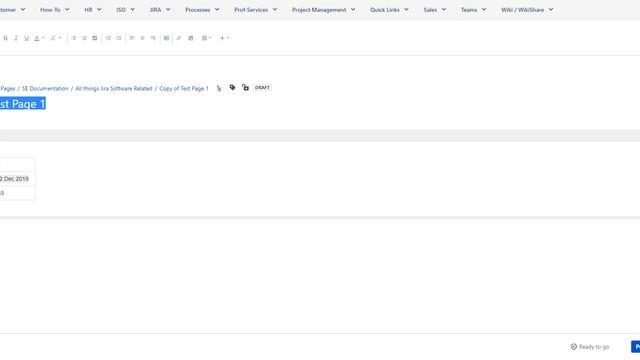Expand the Wiki / WikiShare chevron

(x=551, y=9)
